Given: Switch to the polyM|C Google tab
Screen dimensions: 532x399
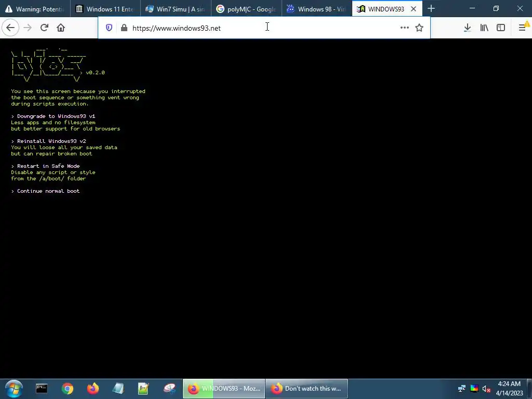Looking at the screenshot, I should pos(246,9).
